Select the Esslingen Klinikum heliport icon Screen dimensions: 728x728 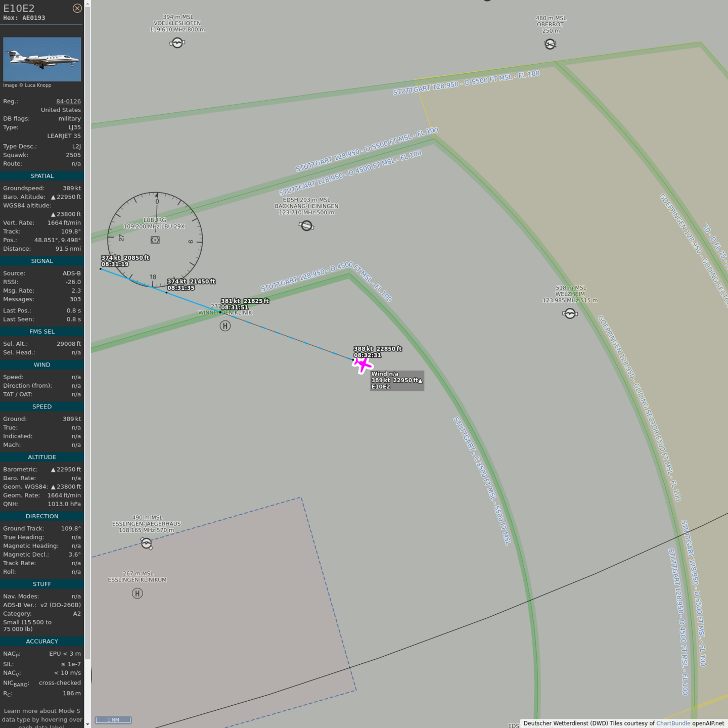click(x=137, y=593)
